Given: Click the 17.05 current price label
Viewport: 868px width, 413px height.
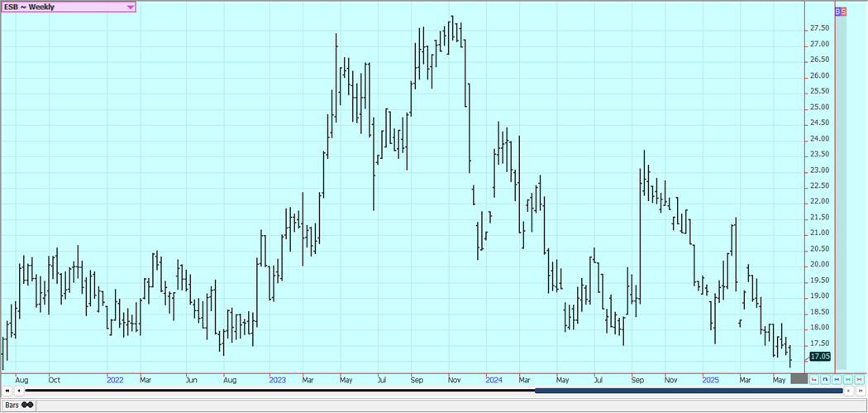Looking at the screenshot, I should (819, 356).
